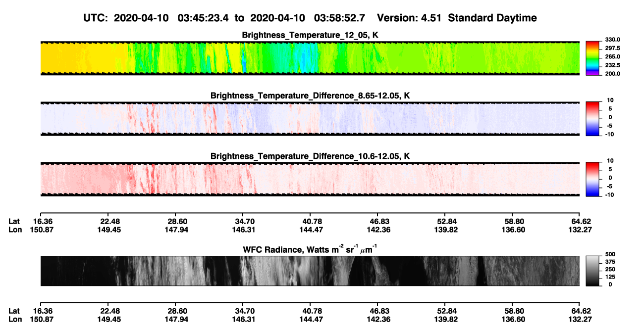The image size is (644, 330).
Task: Click the rainbow colorbar for Brightness_Temperature_12_05
Action: (593, 58)
